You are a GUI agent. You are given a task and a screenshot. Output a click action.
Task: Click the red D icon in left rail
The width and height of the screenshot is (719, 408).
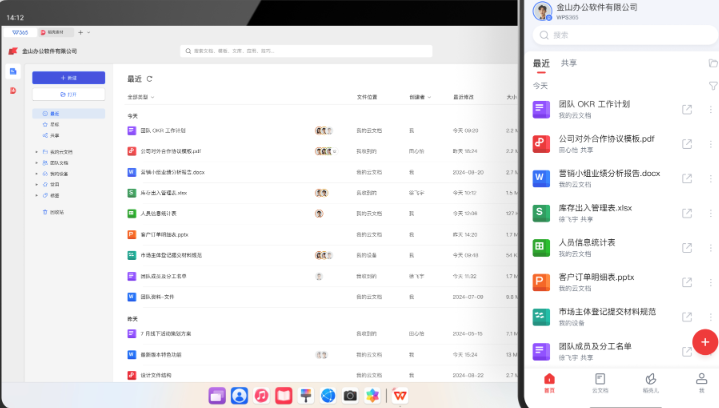pyautogui.click(x=13, y=91)
